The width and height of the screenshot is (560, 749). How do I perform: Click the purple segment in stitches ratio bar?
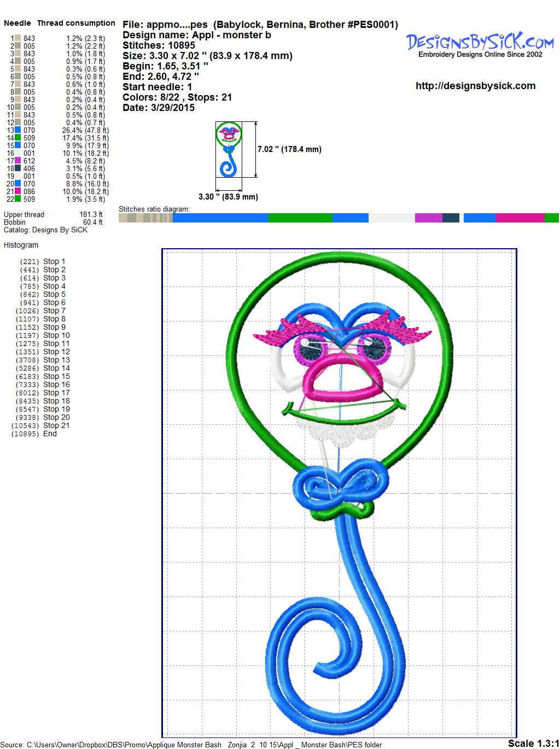point(428,218)
